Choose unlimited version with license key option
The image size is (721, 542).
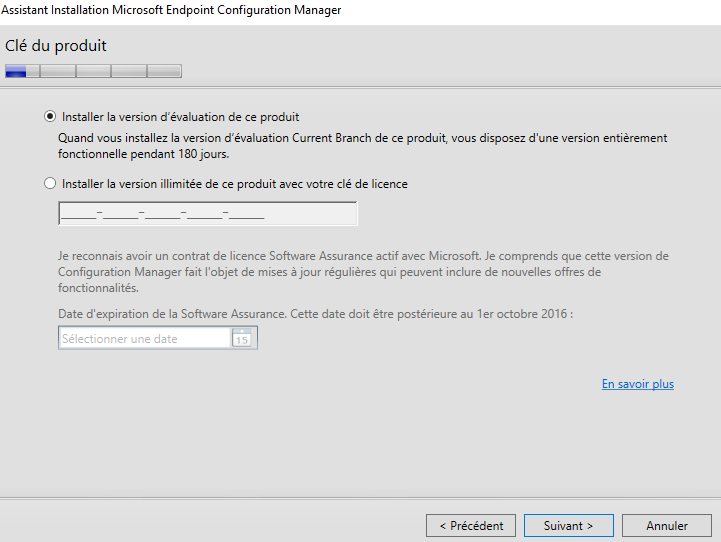51,184
